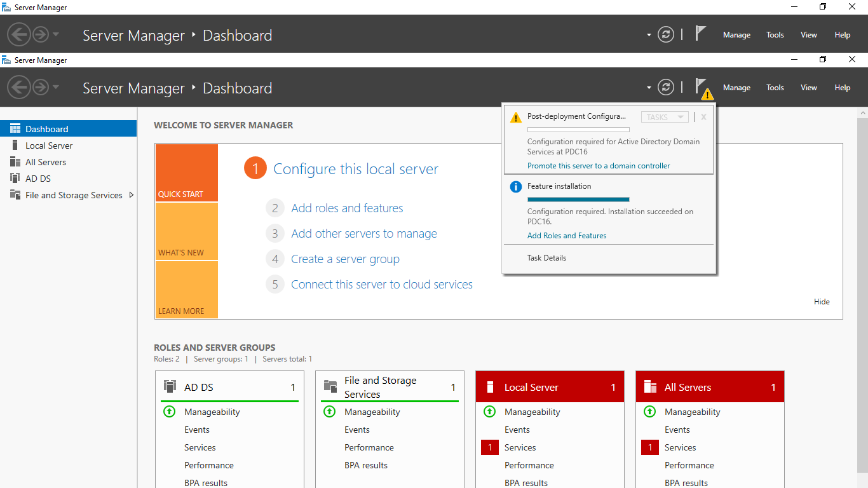Open Events in the AD DS tile
Image resolution: width=868 pixels, height=488 pixels.
197,430
